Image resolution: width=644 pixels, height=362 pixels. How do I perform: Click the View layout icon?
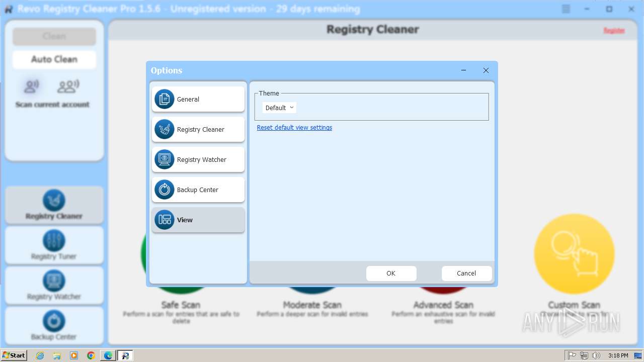pos(165,220)
